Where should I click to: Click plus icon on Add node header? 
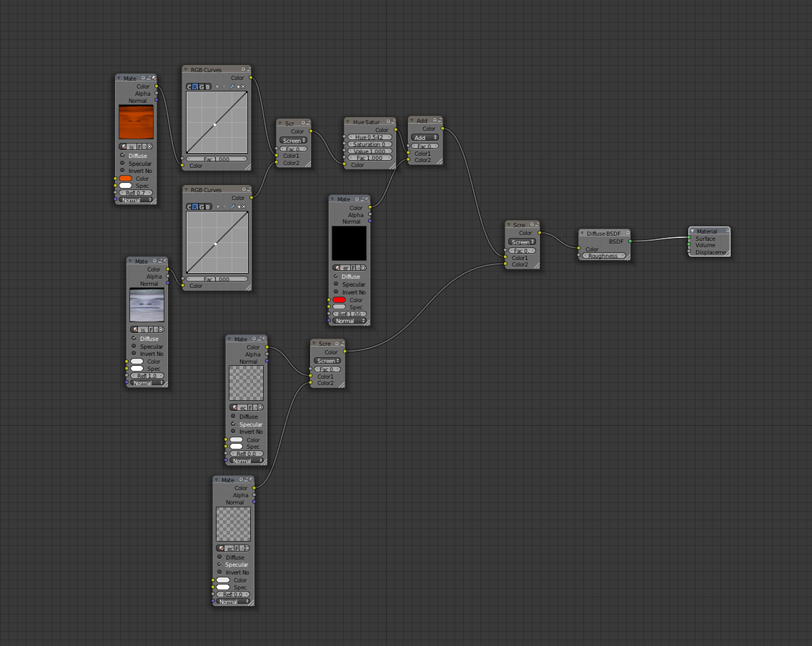click(435, 120)
